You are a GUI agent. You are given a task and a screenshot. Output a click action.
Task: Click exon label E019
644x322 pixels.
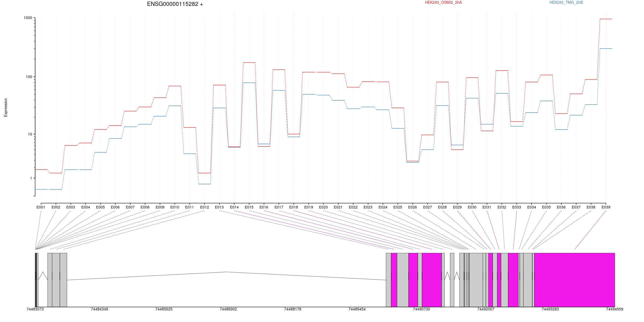click(309, 207)
